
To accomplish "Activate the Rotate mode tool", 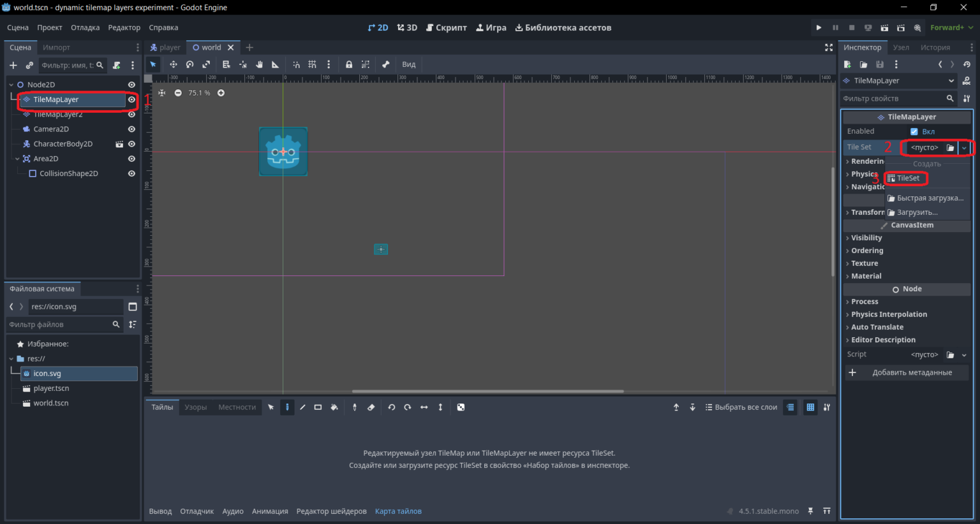I will coord(189,64).
